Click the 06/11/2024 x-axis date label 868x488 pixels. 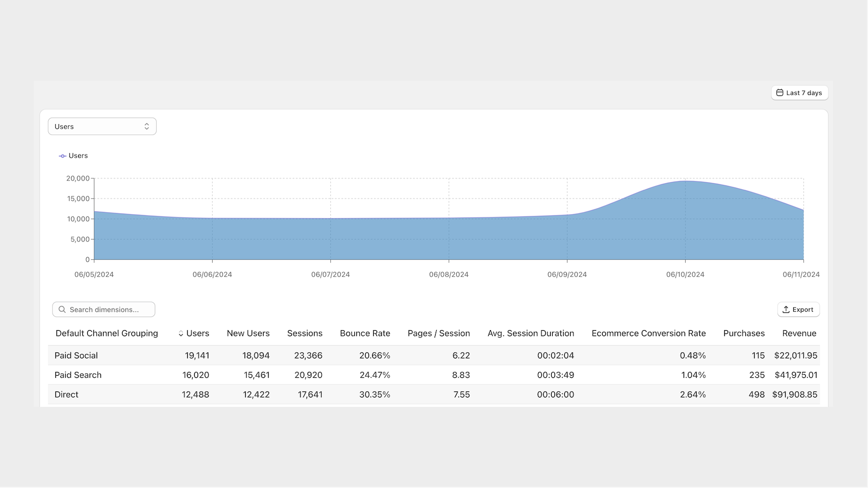(x=801, y=274)
